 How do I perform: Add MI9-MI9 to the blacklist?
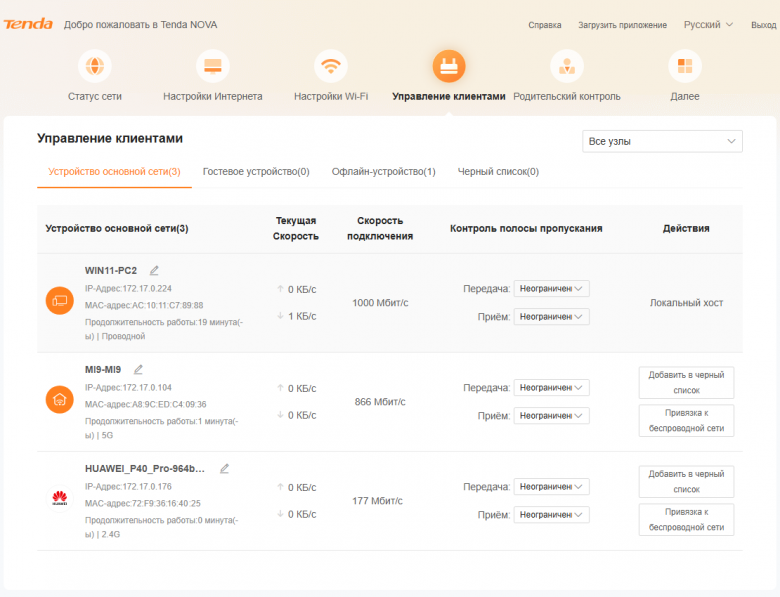click(686, 382)
